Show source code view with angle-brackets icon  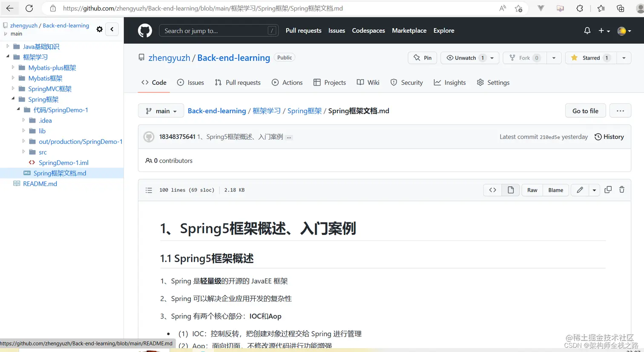coord(492,190)
